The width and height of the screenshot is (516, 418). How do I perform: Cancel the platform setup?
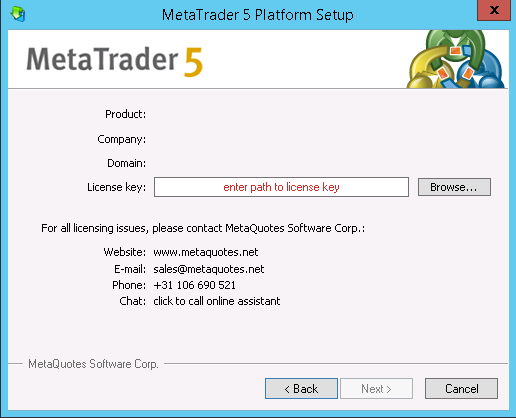(x=461, y=388)
